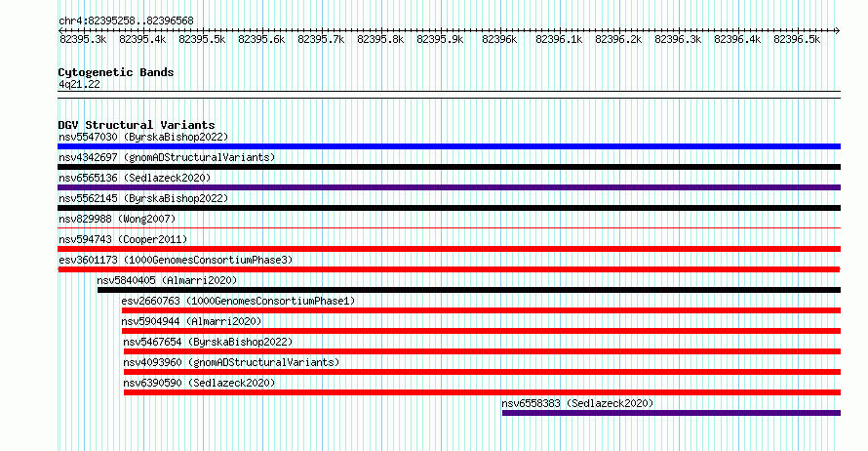Click the Cytogenetic Bands track title

point(116,72)
